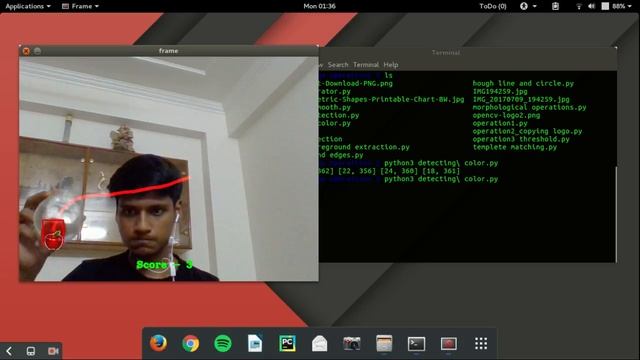Click 'IMG_20170709_194259.jpg' in Terminal listing

point(521,99)
